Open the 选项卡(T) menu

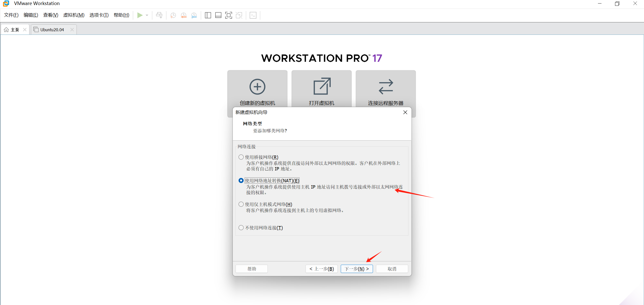tap(99, 15)
